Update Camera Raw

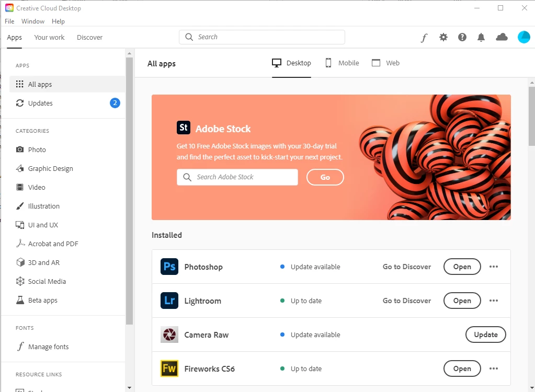(x=485, y=335)
